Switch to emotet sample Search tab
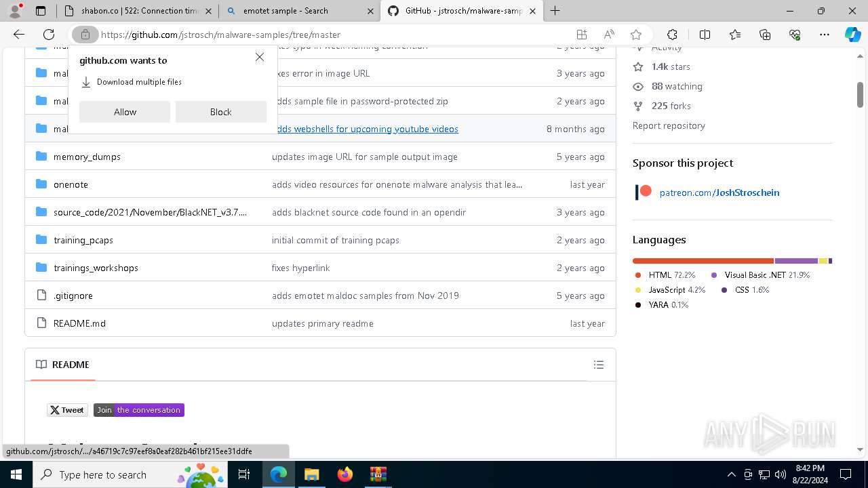The width and height of the screenshot is (868, 488). [x=299, y=11]
